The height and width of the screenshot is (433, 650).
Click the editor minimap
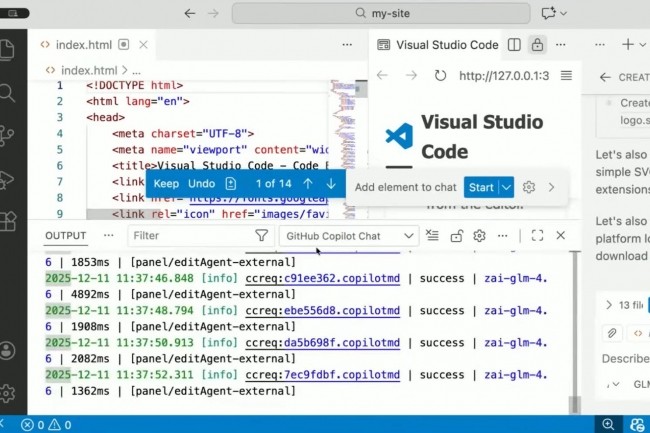pyautogui.click(x=343, y=149)
